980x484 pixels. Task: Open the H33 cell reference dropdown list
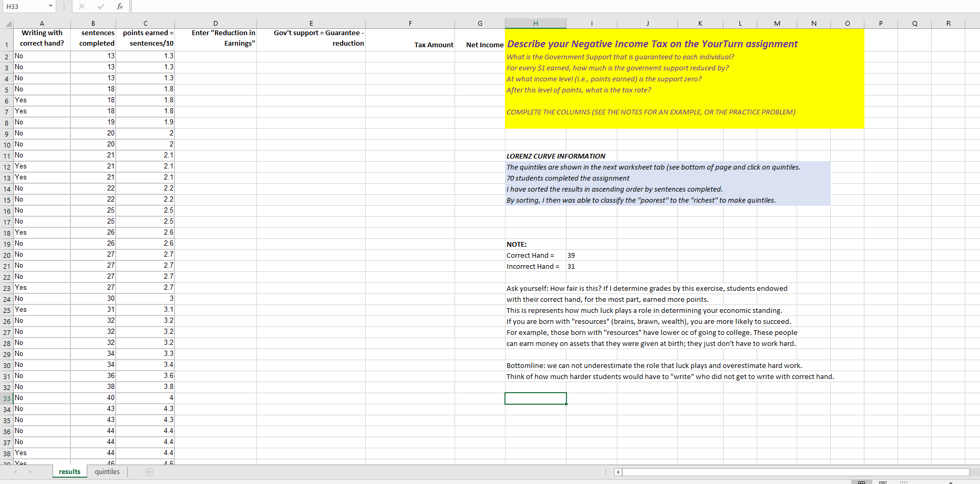pos(51,6)
